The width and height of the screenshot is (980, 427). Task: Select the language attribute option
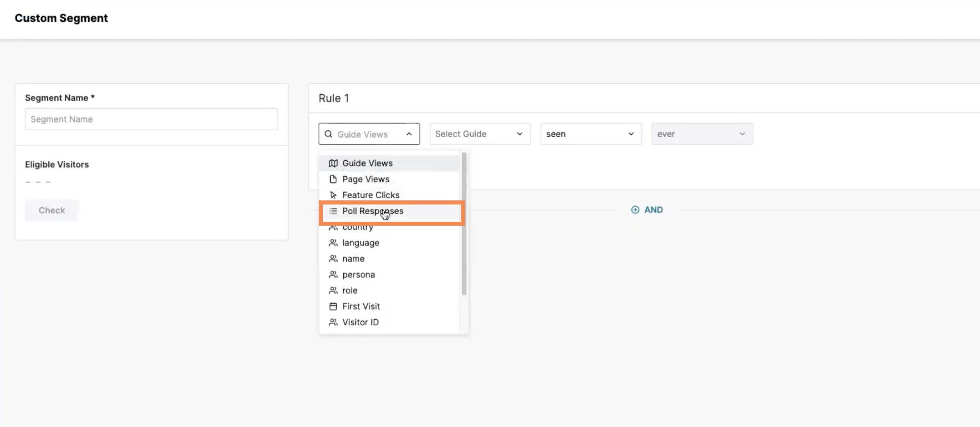tap(389, 243)
